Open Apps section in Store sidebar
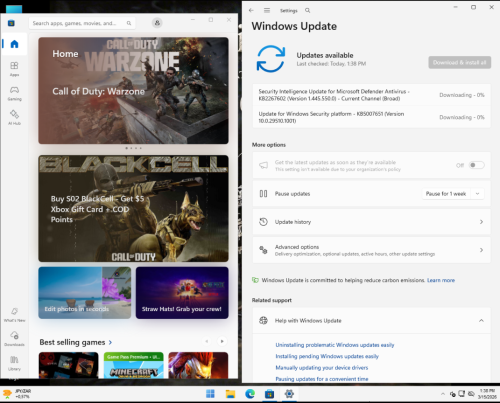This screenshot has width=500, height=403. [14, 69]
